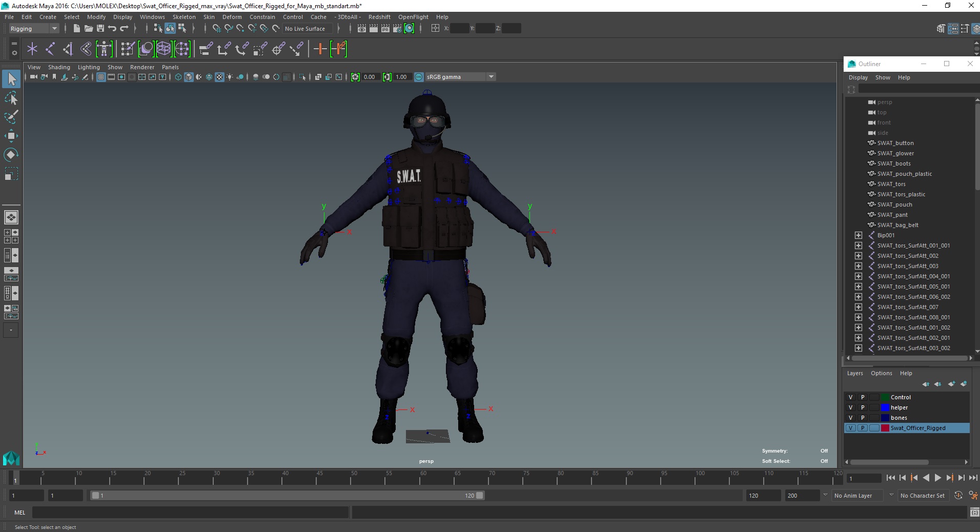Click the No Live Surface field
Viewport: 980px width, 532px height.
(309, 29)
